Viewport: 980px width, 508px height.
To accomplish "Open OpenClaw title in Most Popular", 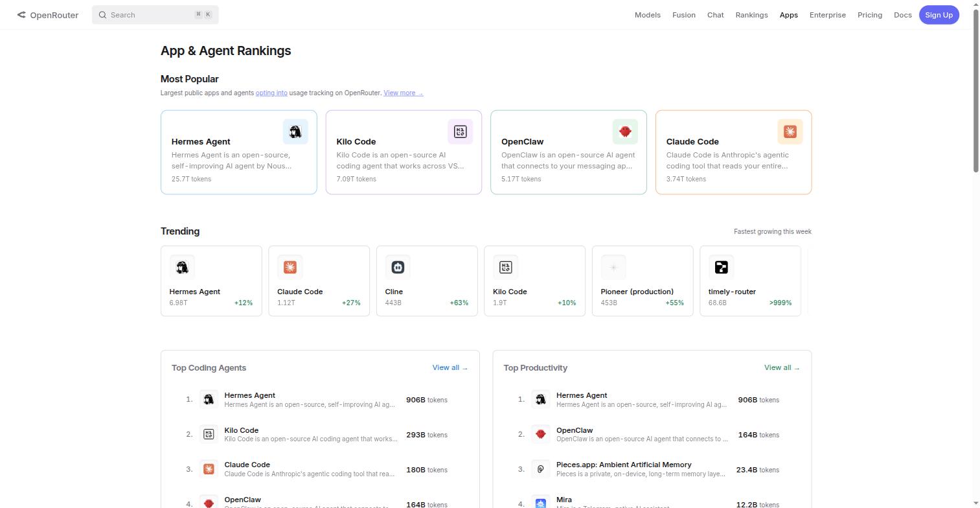I will [523, 141].
